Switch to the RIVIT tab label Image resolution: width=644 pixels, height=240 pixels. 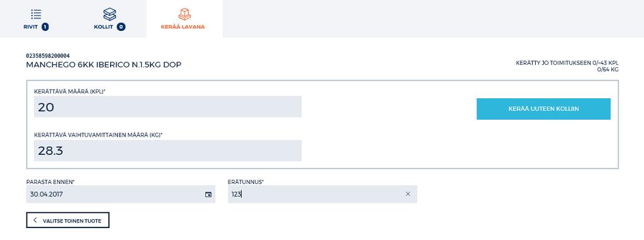31,27
